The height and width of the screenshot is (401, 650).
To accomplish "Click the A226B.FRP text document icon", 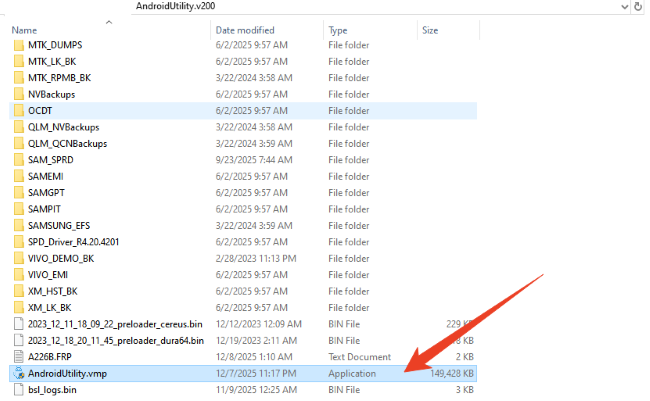I will pyautogui.click(x=19, y=357).
